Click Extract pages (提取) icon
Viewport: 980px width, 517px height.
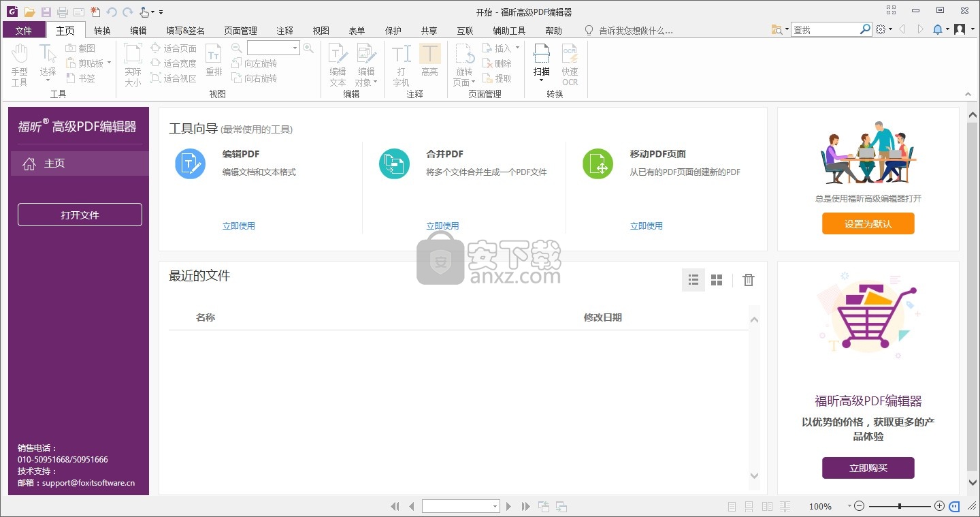click(497, 78)
